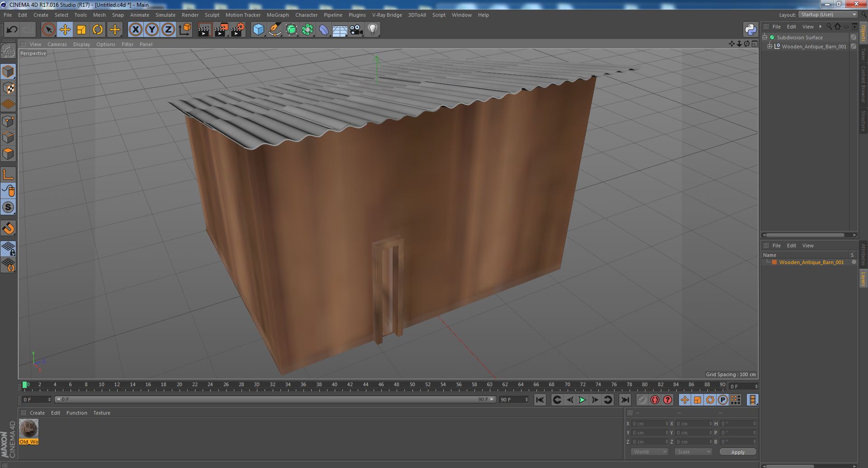Open the Render menu
The height and width of the screenshot is (468, 868).
click(x=190, y=15)
